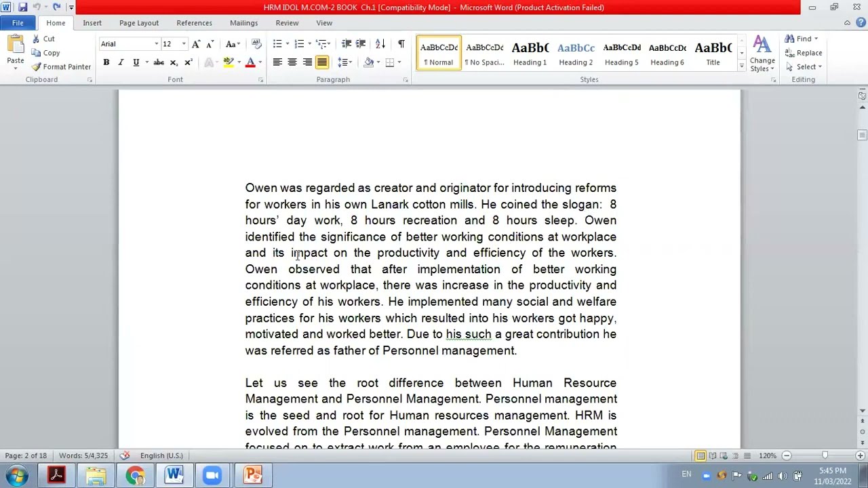Viewport: 868px width, 488px height.
Task: Zoom in with plus button
Action: 860,456
